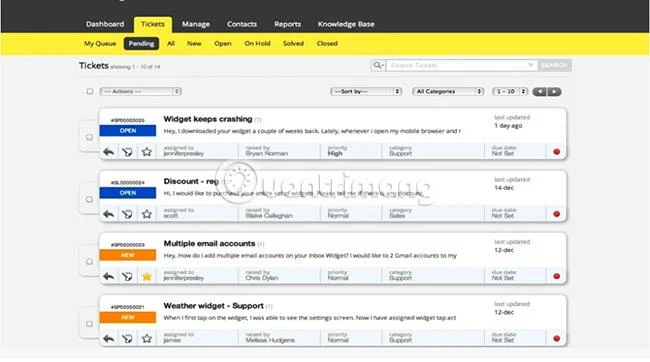The height and width of the screenshot is (362, 650).
Task: Click the Sales category value
Action: [x=397, y=216]
